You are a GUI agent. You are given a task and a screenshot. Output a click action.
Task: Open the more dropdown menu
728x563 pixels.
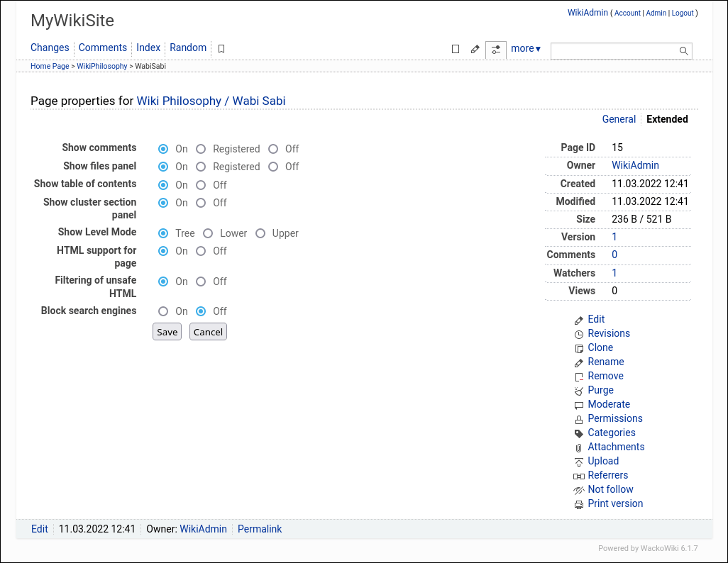(524, 48)
